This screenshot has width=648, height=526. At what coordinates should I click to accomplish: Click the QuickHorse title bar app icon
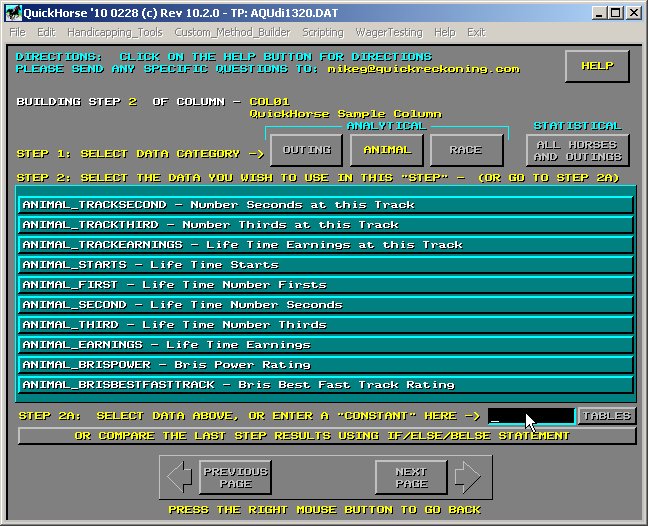coord(12,12)
